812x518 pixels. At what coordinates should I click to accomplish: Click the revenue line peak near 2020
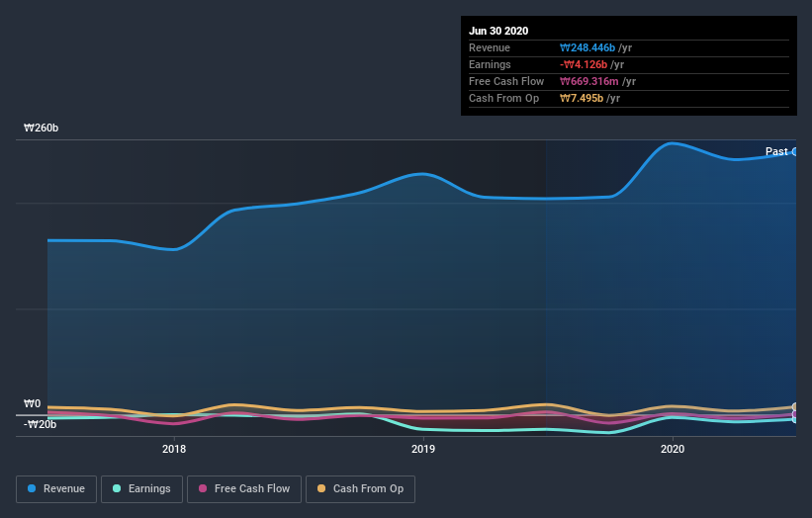coord(672,143)
